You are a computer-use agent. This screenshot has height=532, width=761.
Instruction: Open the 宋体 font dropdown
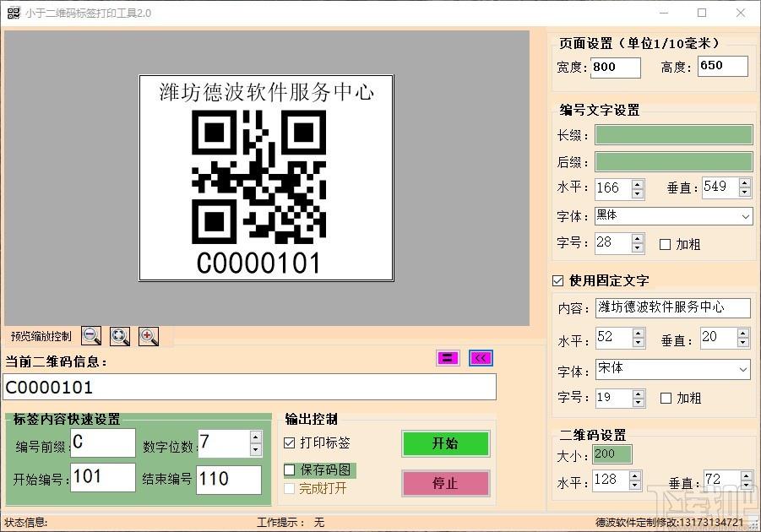(x=743, y=370)
